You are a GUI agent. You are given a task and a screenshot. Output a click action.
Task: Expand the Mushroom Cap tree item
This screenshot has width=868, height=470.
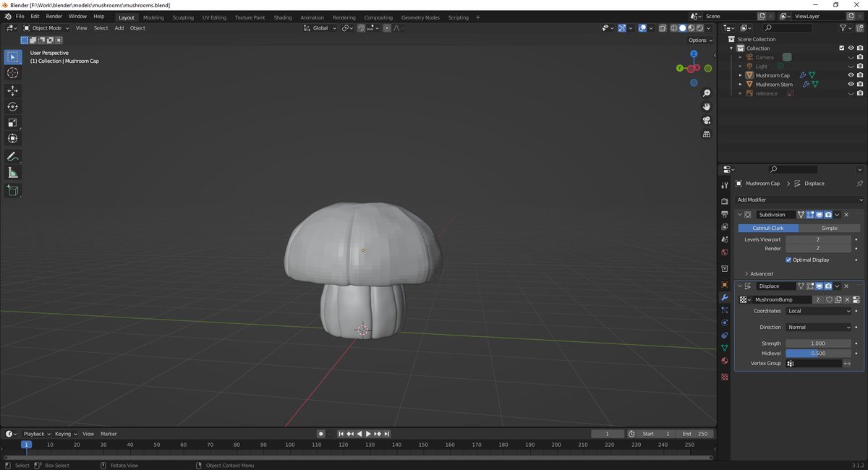(x=741, y=75)
